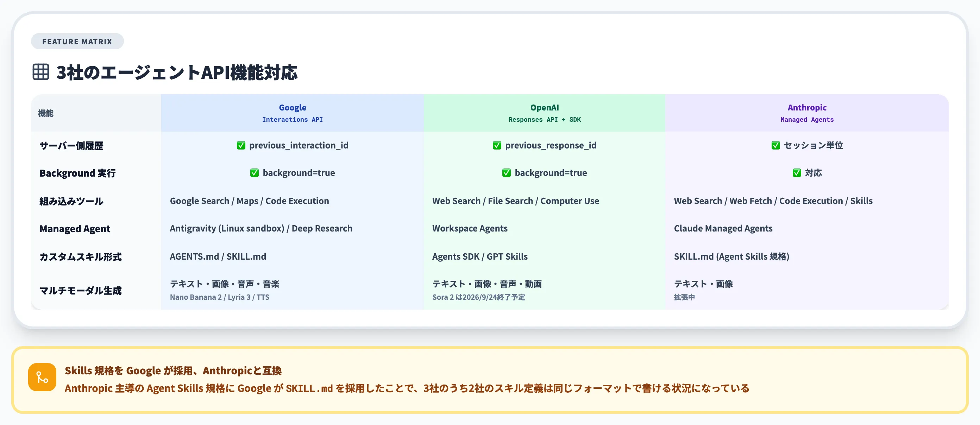Screen dimensions: 980x425
Task: Click the green check beside 対応
Action: coord(797,173)
